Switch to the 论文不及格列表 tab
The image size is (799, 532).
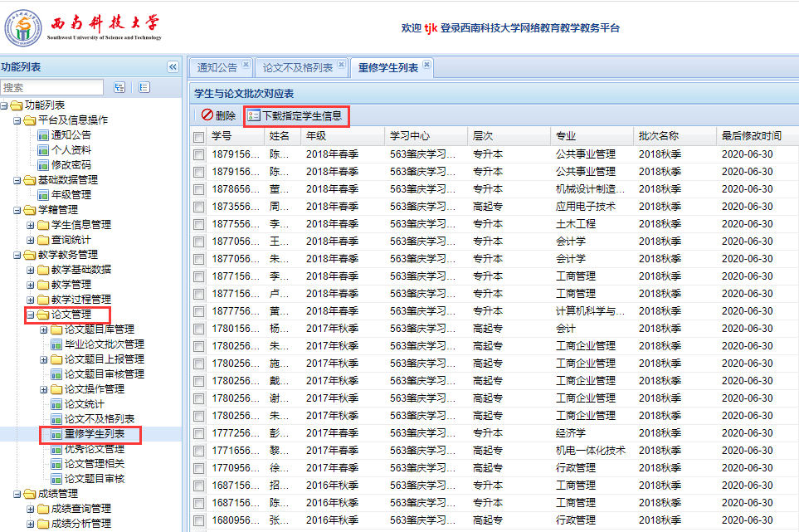(x=297, y=68)
